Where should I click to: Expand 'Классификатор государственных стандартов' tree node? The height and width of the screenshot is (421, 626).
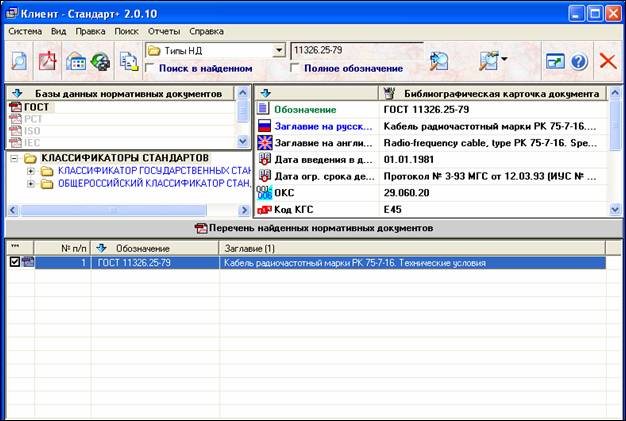(x=31, y=171)
